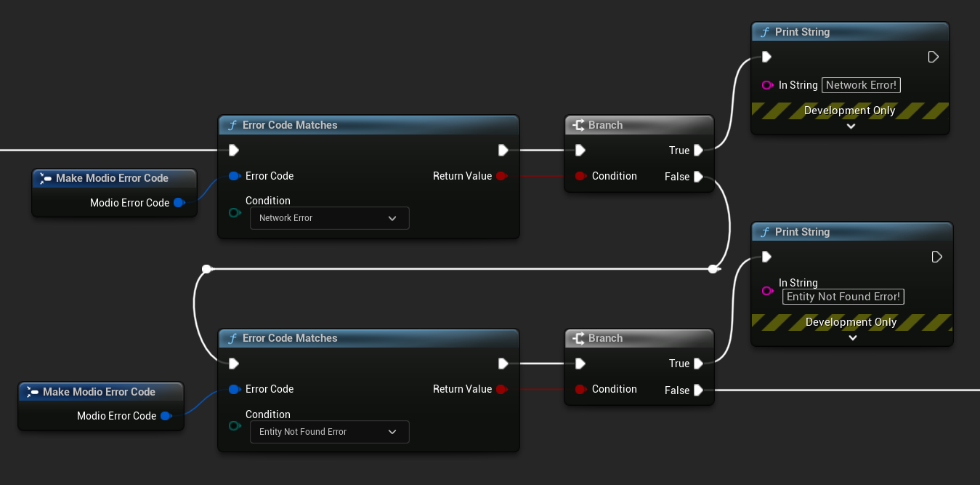Click the exec input pin of bottom Error Code Matches node
This screenshot has width=980, height=485.
[x=233, y=364]
